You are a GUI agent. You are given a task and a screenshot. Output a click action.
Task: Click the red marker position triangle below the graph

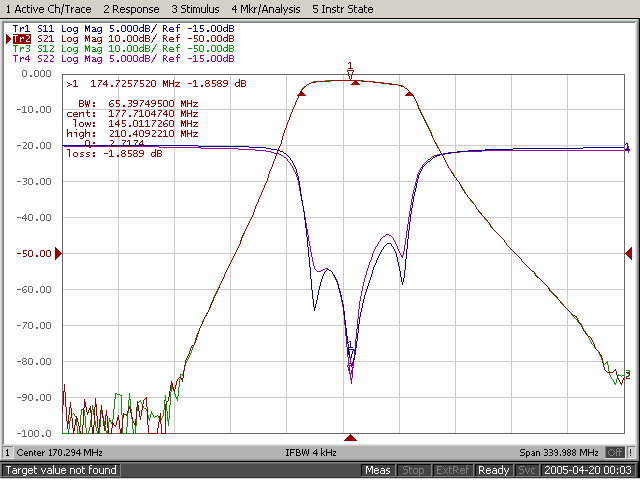(350, 438)
